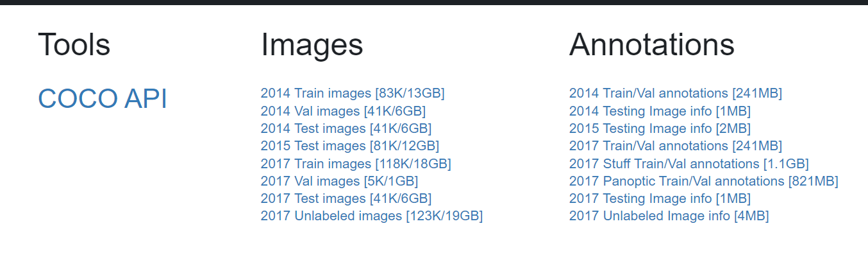This screenshot has width=868, height=271.
Task: Click the Images section heading
Action: (312, 45)
